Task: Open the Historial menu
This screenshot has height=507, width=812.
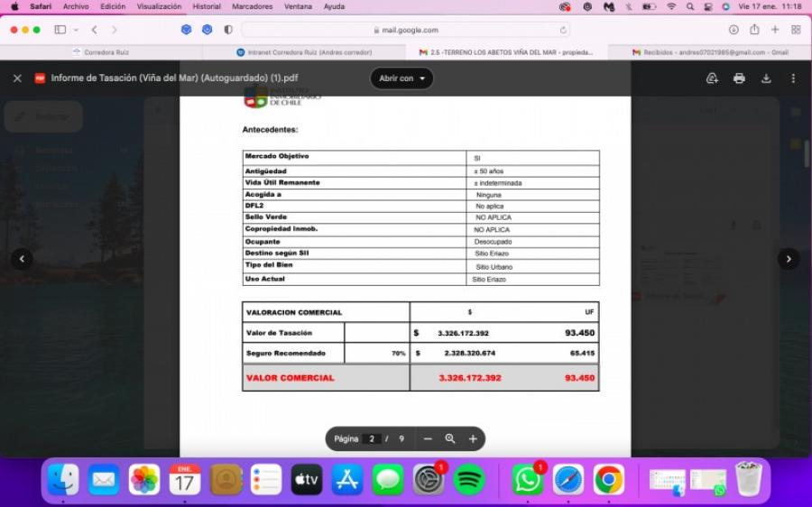Action: tap(206, 6)
